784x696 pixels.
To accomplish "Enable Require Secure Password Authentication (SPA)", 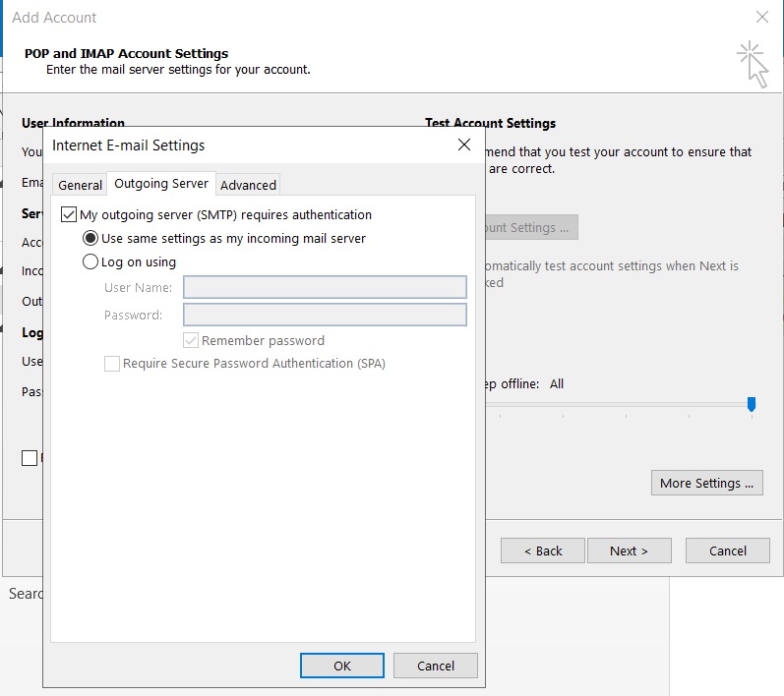I will (112, 364).
